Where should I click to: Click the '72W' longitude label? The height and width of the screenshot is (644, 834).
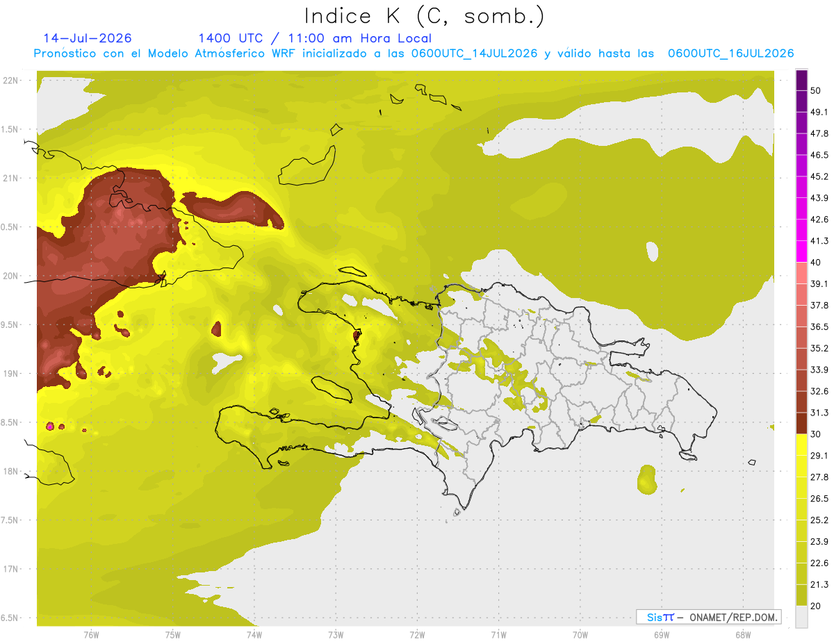417,634
